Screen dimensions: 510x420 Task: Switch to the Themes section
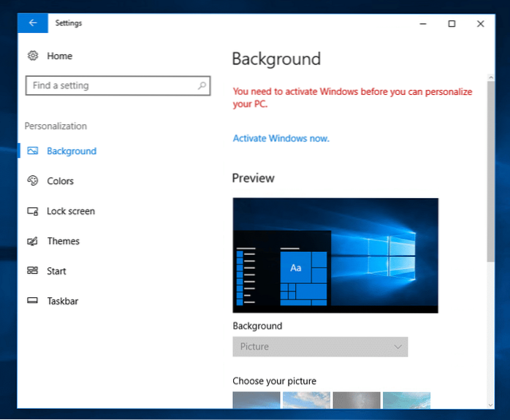pyautogui.click(x=63, y=241)
